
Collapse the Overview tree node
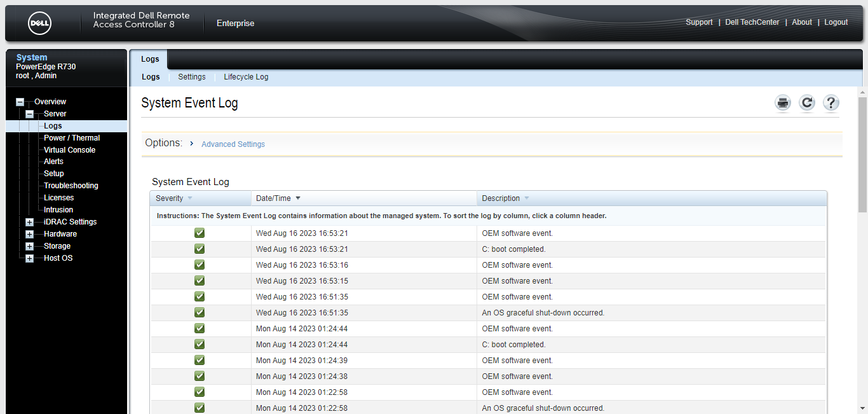[x=20, y=102]
